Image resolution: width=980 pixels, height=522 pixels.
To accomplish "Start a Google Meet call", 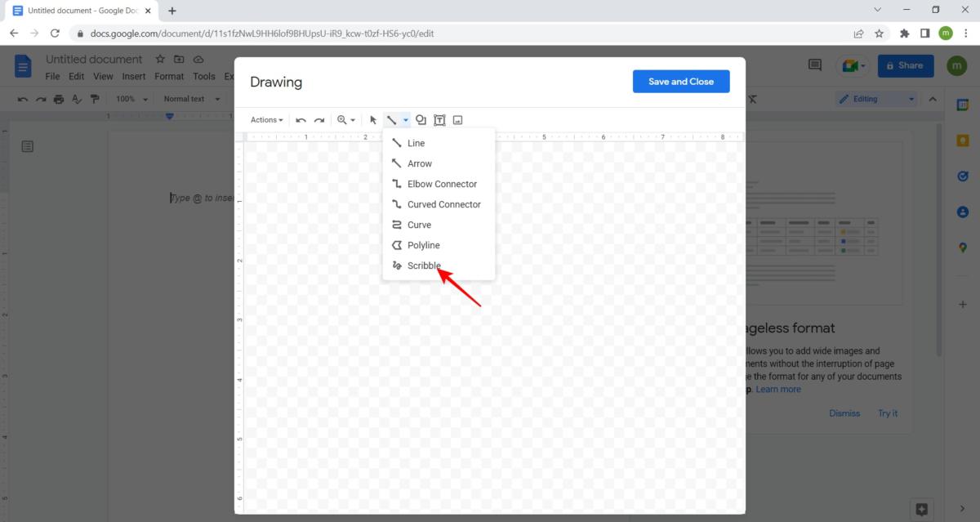I will pos(854,66).
